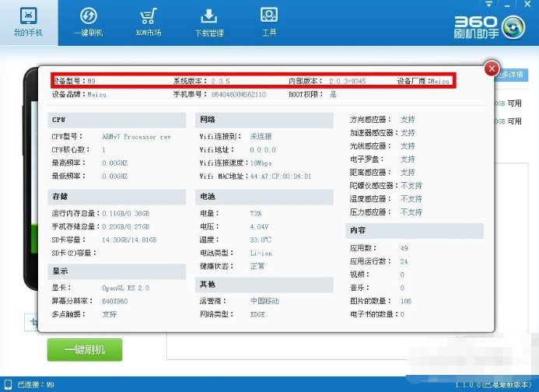Open the 一键刷机 tab
Image resolution: width=539 pixels, height=392 pixels.
89,23
